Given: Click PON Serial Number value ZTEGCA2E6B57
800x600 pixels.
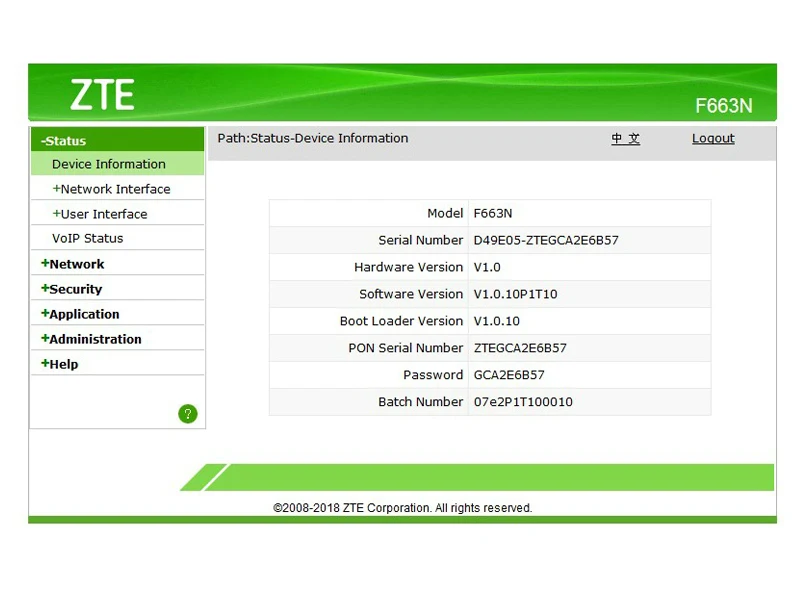Looking at the screenshot, I should 520,348.
